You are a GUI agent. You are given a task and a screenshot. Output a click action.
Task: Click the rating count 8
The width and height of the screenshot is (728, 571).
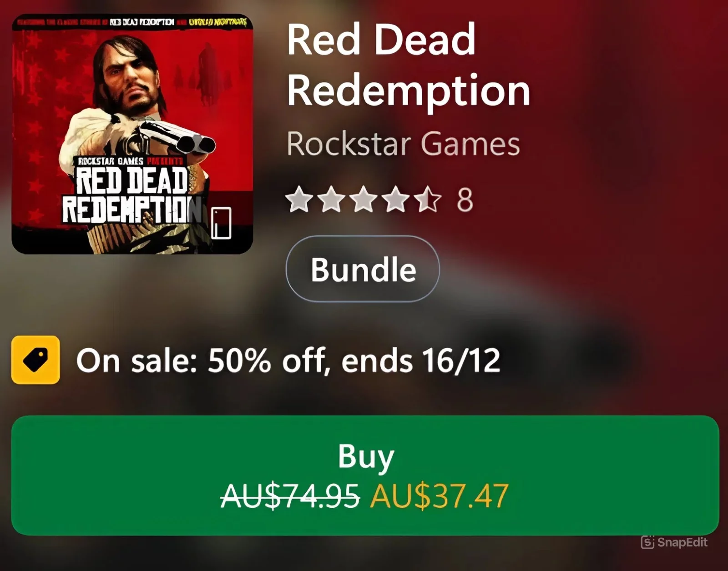(465, 200)
